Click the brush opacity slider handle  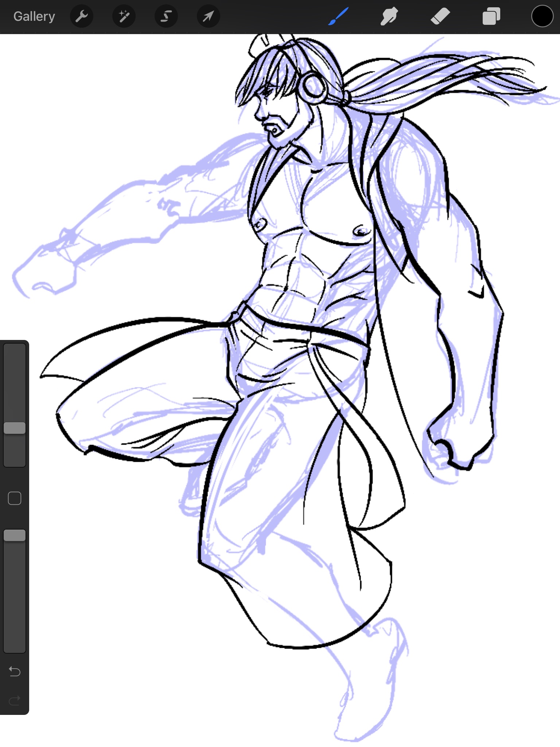click(15, 535)
